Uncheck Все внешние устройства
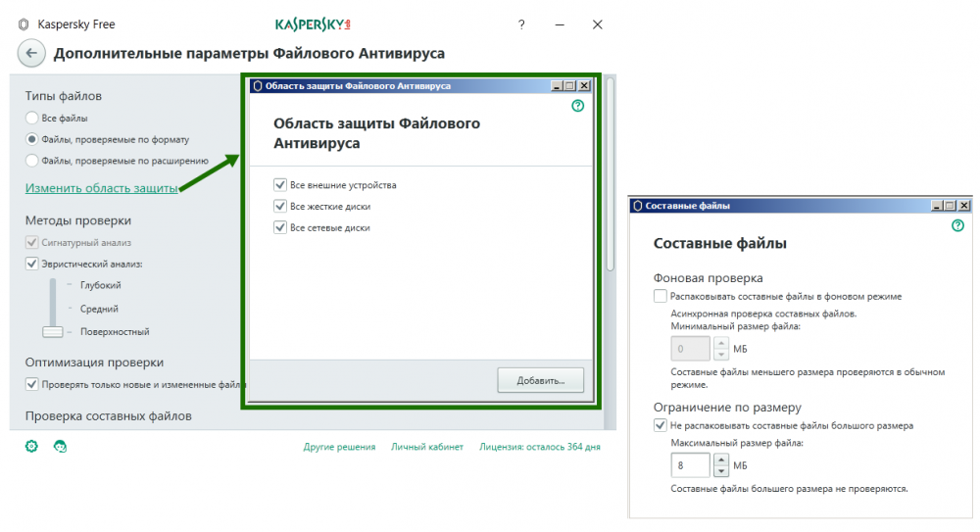Image resolution: width=980 pixels, height=532 pixels. click(x=280, y=184)
